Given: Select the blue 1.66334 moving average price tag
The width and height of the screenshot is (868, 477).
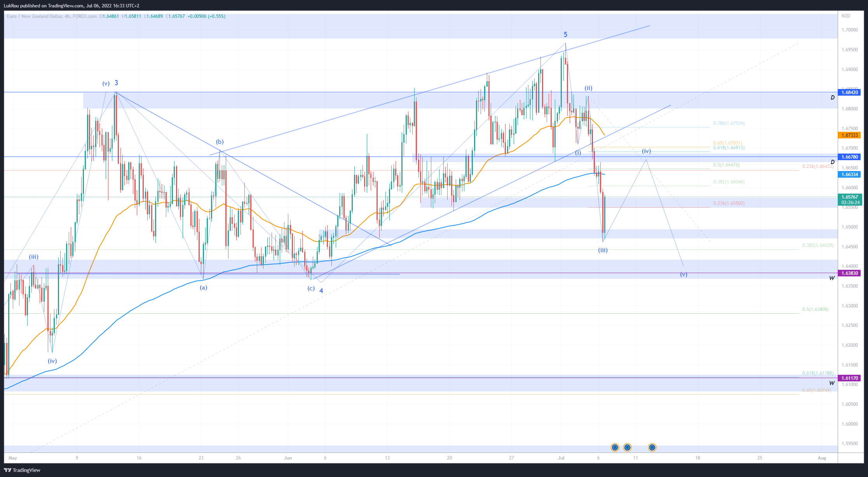Looking at the screenshot, I should pyautogui.click(x=849, y=175).
